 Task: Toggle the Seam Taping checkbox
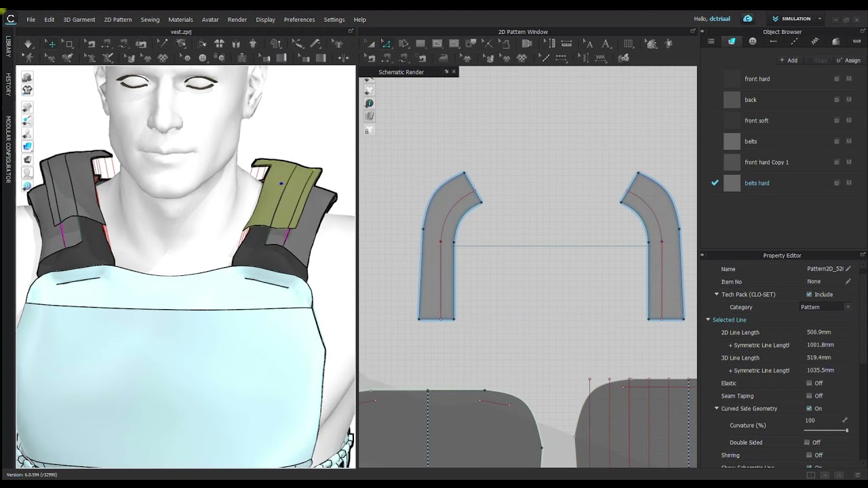click(809, 396)
